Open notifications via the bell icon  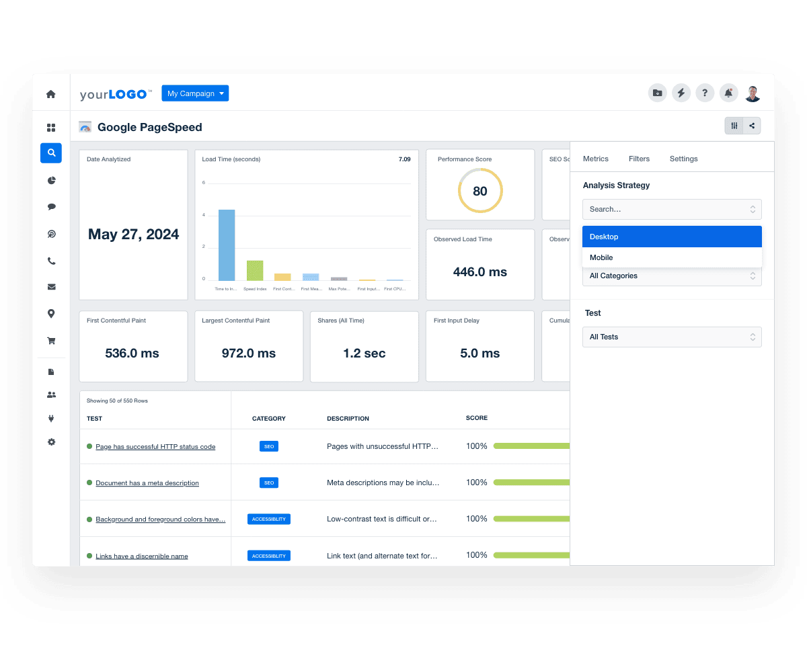pyautogui.click(x=728, y=93)
